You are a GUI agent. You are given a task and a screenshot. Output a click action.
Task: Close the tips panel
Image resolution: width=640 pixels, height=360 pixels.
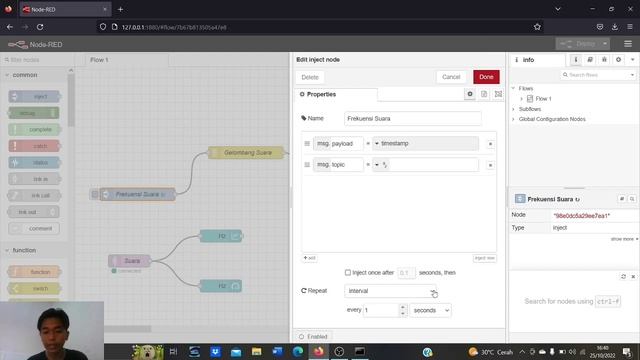pyautogui.click(x=633, y=277)
